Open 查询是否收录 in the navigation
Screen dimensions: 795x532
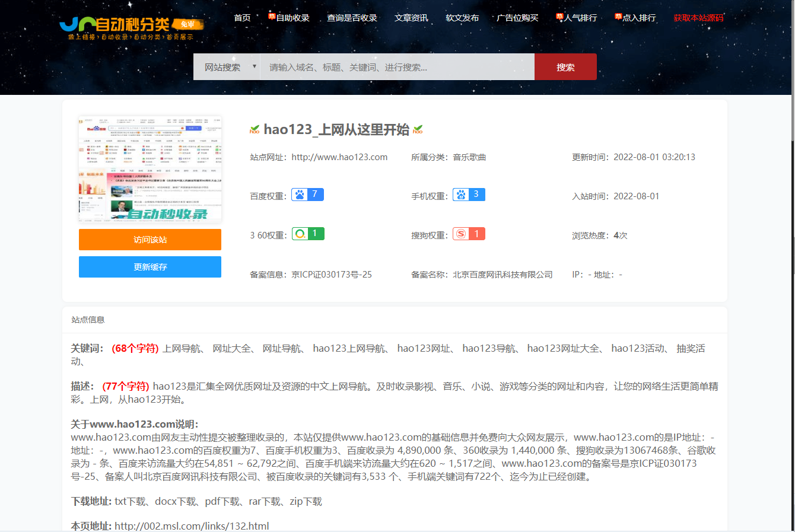(x=352, y=18)
